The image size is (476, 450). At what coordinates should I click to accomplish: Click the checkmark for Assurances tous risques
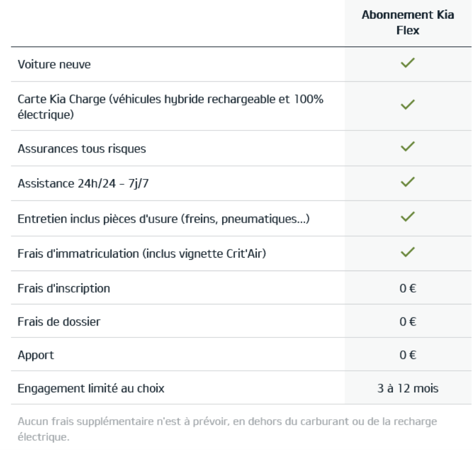coord(408,146)
